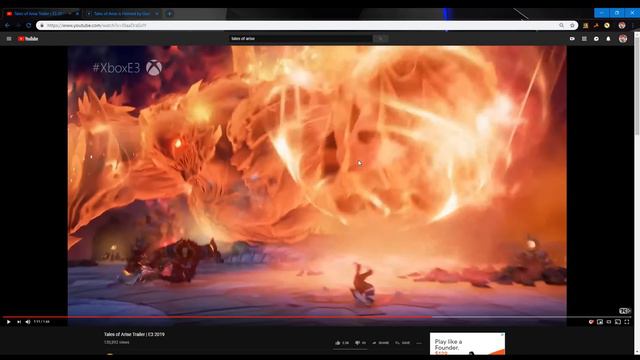Click the yellow round extension icon

click(x=607, y=25)
